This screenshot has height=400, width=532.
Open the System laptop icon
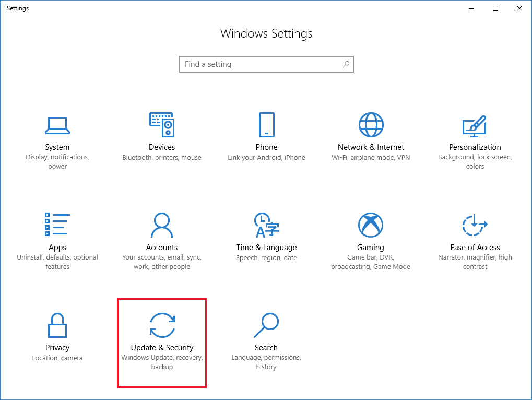[57, 125]
